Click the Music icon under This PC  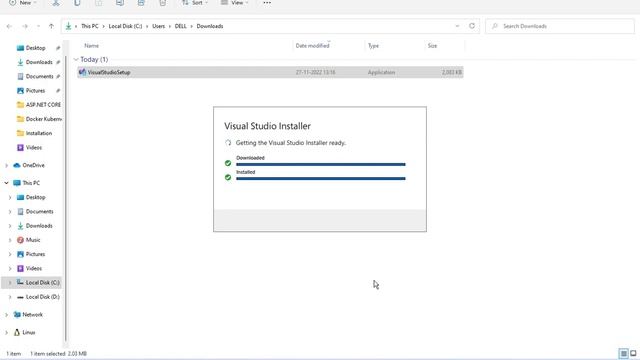tap(20, 240)
